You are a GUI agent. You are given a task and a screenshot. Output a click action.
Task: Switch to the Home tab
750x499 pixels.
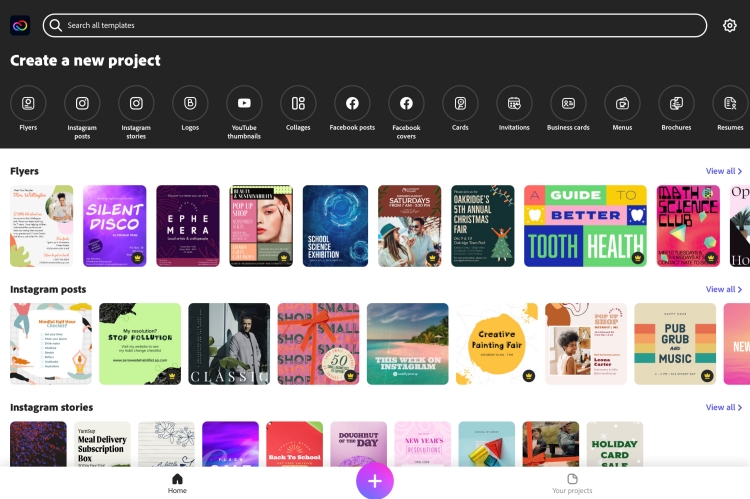pyautogui.click(x=177, y=483)
